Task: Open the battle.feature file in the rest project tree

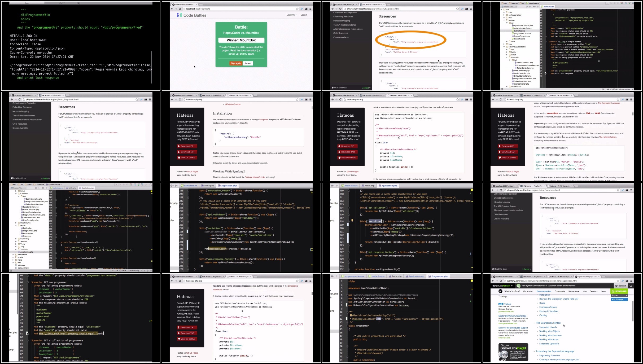Action: coord(519,31)
